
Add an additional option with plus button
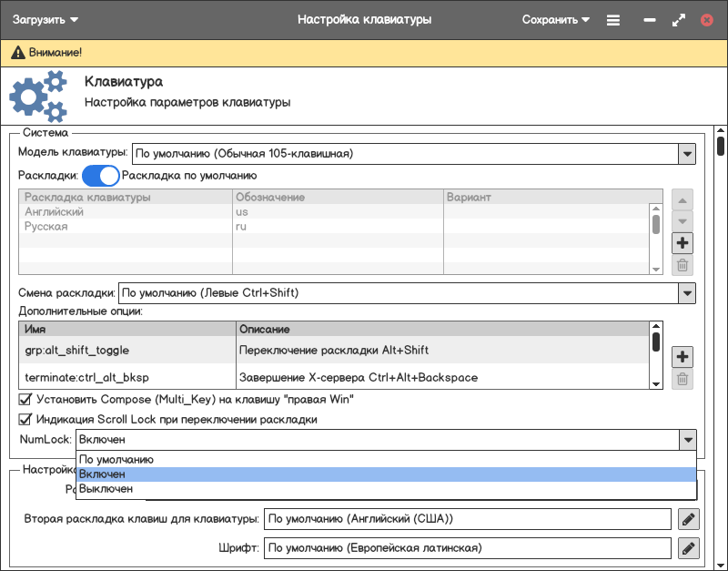point(682,357)
